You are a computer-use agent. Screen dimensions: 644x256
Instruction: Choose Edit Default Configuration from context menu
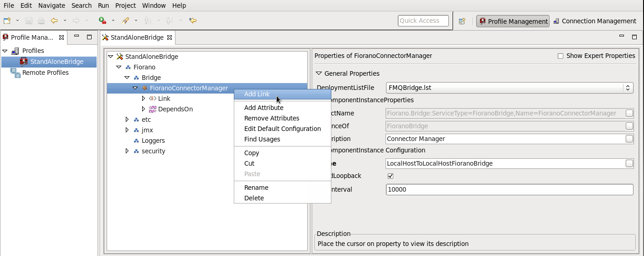(x=283, y=129)
